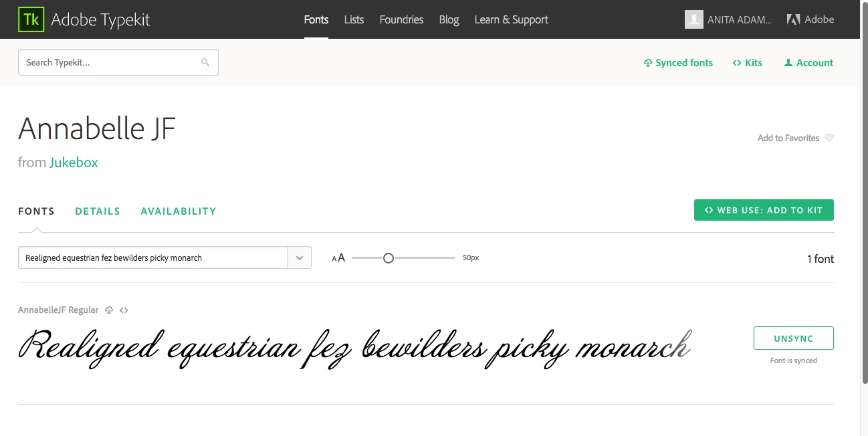Click the heart icon next to Add to Favorites
The height and width of the screenshot is (436, 868).
pyautogui.click(x=829, y=138)
